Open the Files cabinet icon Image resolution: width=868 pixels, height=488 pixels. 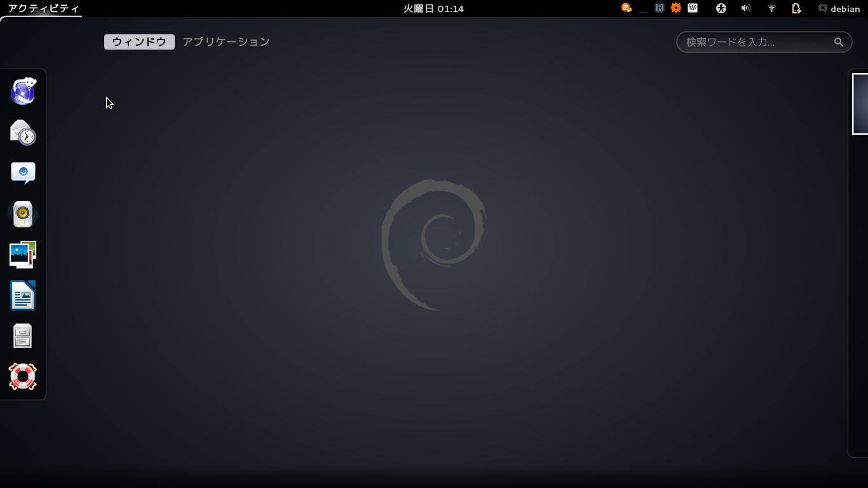coord(23,336)
